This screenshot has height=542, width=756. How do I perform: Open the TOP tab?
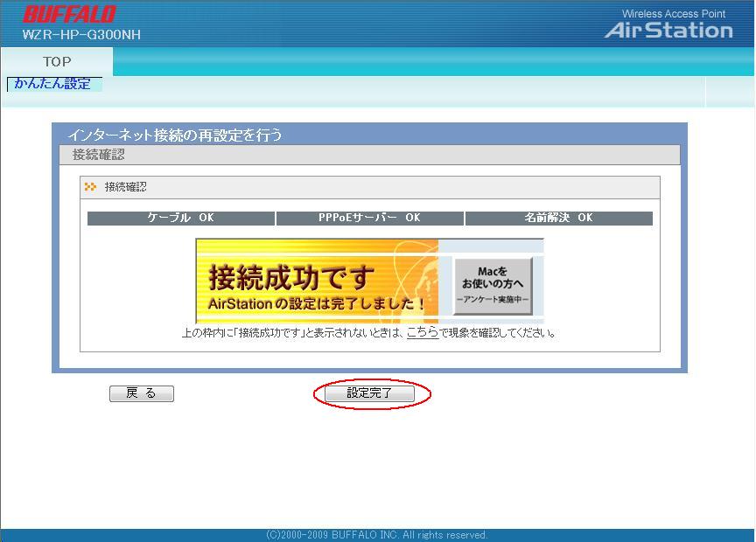coord(57,61)
